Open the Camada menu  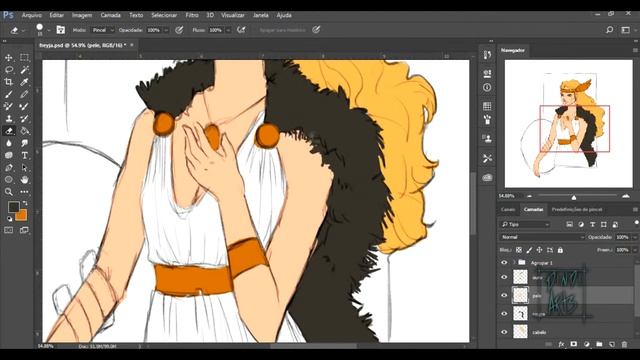[x=110, y=15]
